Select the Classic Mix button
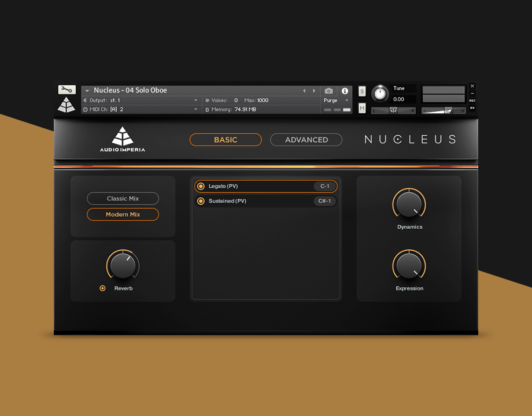Image resolution: width=532 pixels, height=416 pixels. click(123, 198)
